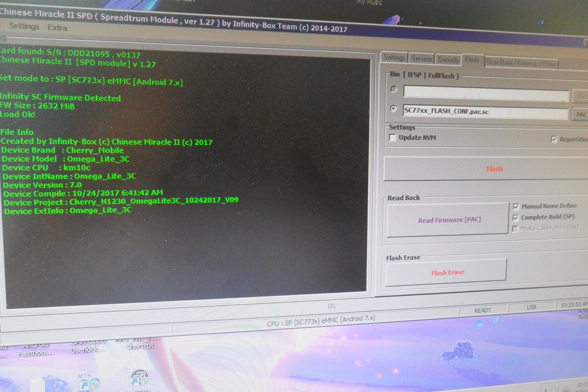Switch to the Service tab
Image resolution: width=588 pixels, height=392 pixels.
(x=422, y=59)
